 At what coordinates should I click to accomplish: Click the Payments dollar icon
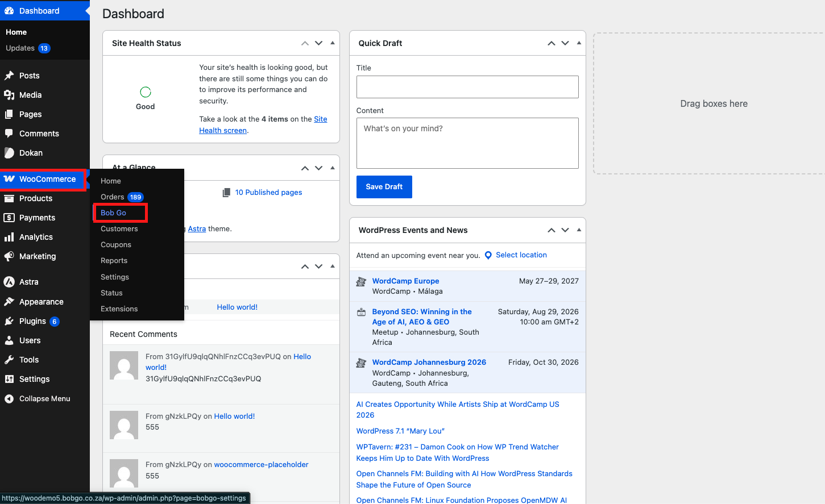(x=9, y=218)
